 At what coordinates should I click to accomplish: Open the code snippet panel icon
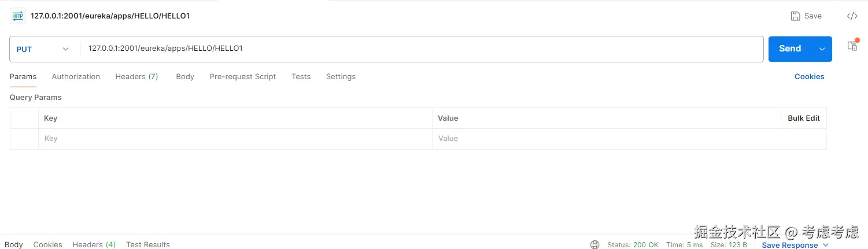[852, 16]
